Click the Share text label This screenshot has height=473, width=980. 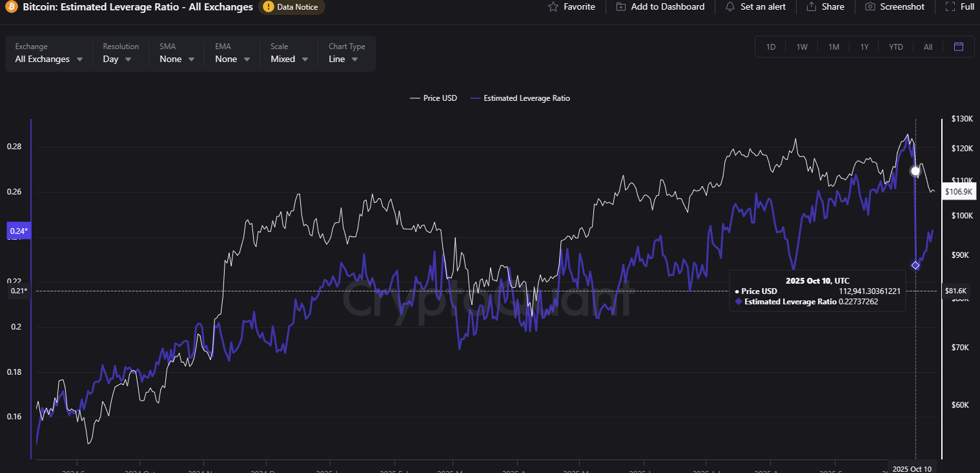833,6
